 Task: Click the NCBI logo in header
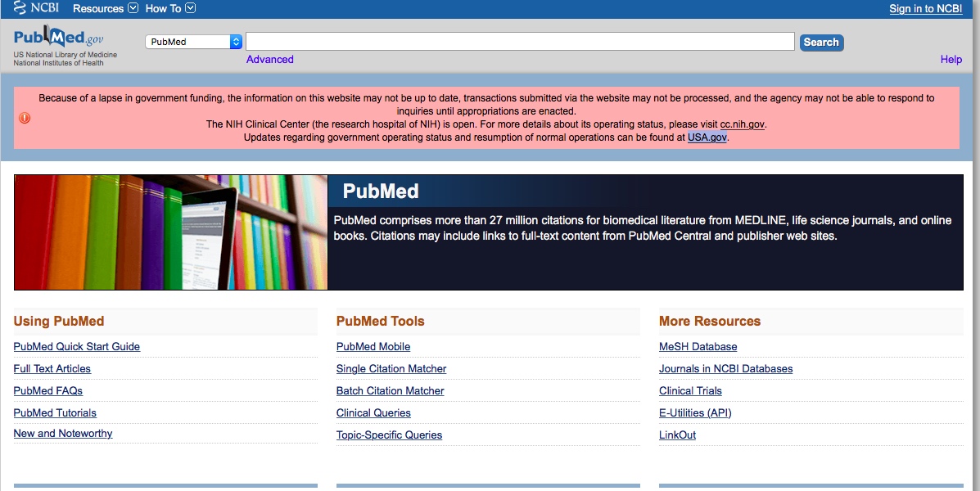click(36, 7)
